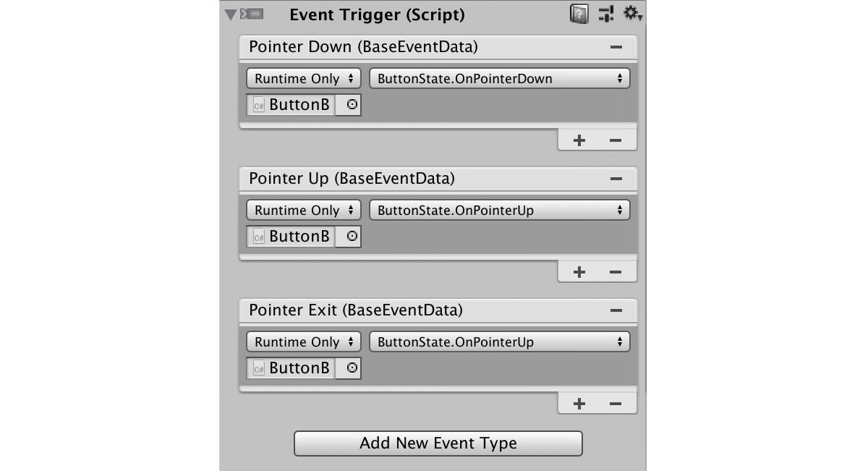Screen dimensions: 868x471
Task: Remove the Pointer Exit event type
Action: [616, 310]
